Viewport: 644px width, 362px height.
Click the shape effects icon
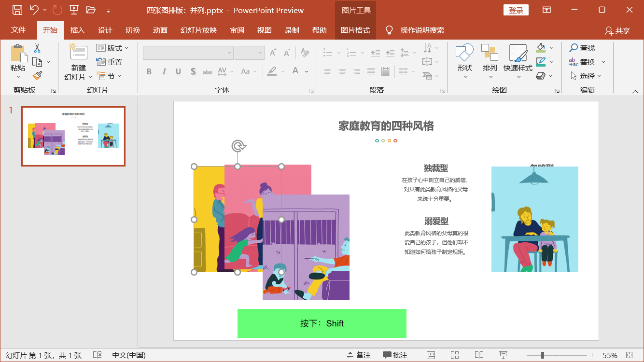click(x=540, y=76)
